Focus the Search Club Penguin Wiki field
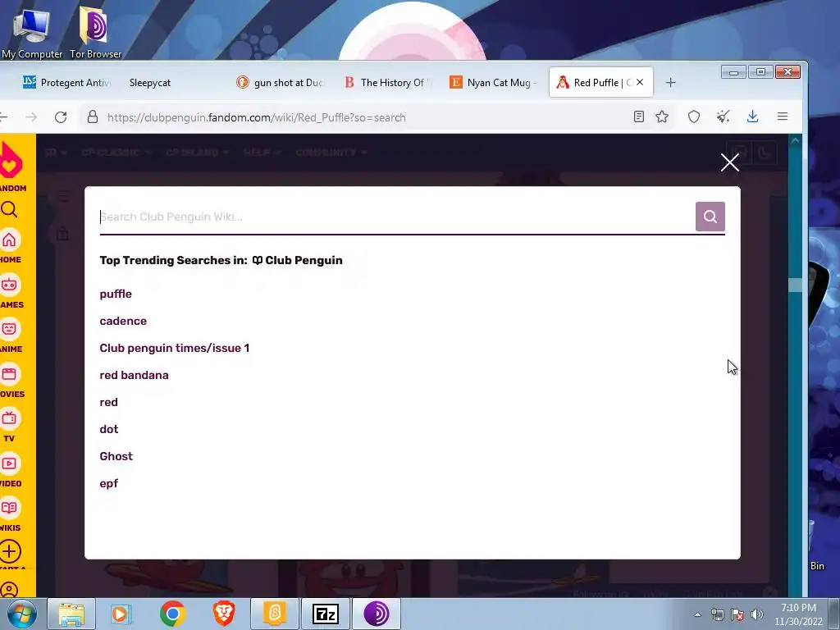This screenshot has height=630, width=840. click(x=396, y=217)
